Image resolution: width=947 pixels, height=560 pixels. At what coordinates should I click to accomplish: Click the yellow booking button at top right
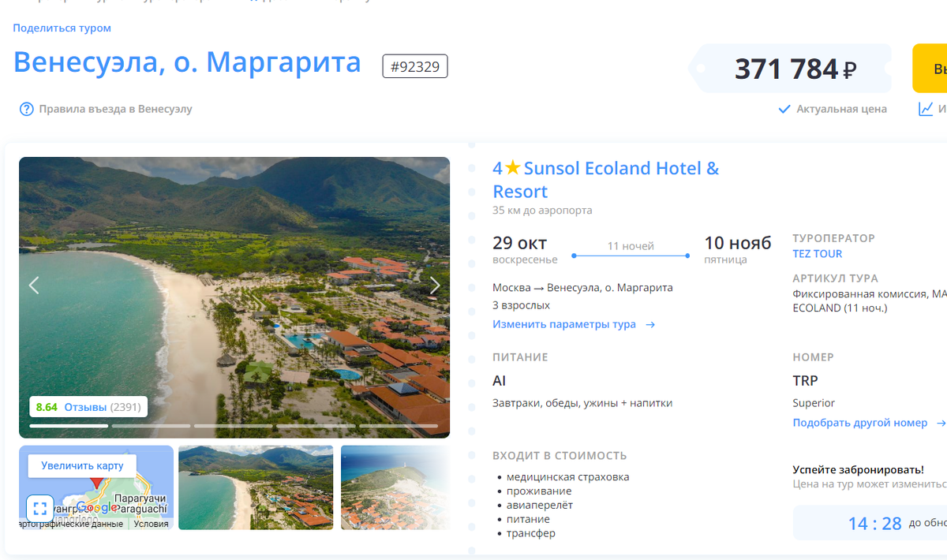click(x=930, y=69)
